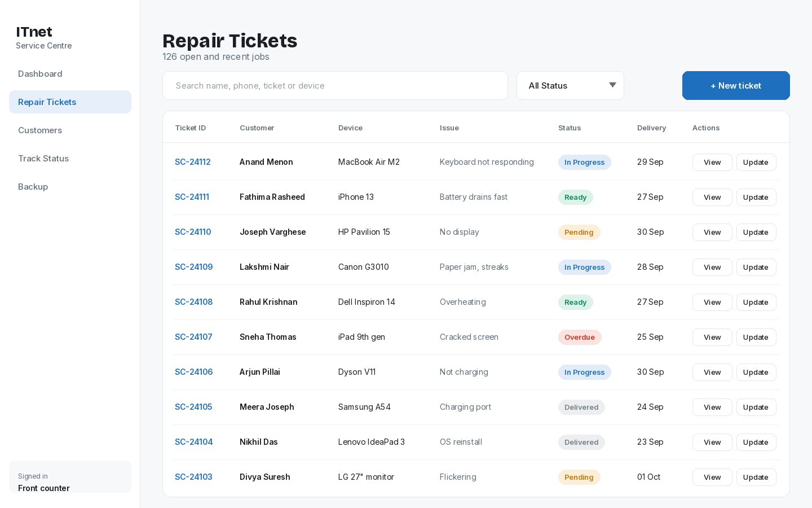This screenshot has height=508, width=812.
Task: View Nikhil Das's Lenovo IdeaPad ticket
Action: [712, 442]
